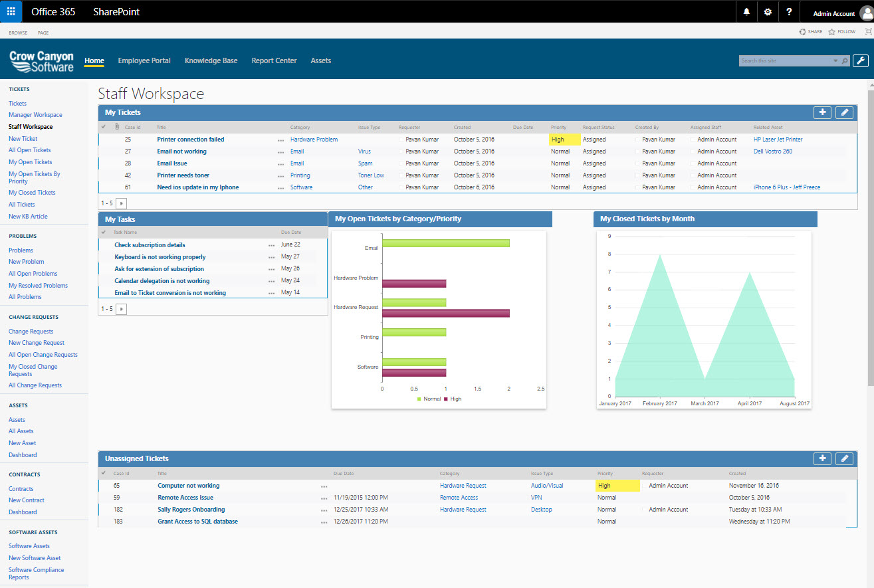Open Dell Vostro 260 related asset
The width and height of the screenshot is (874, 588).
[x=772, y=151]
